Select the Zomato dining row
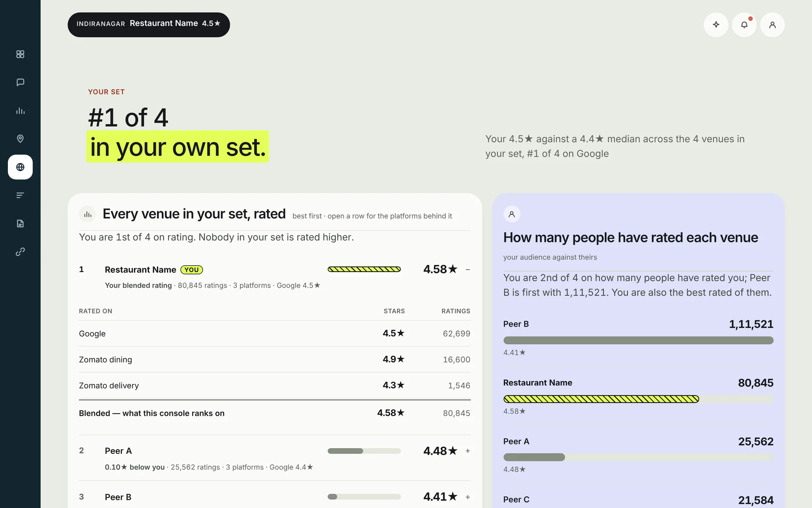Image resolution: width=812 pixels, height=508 pixels. tap(274, 359)
